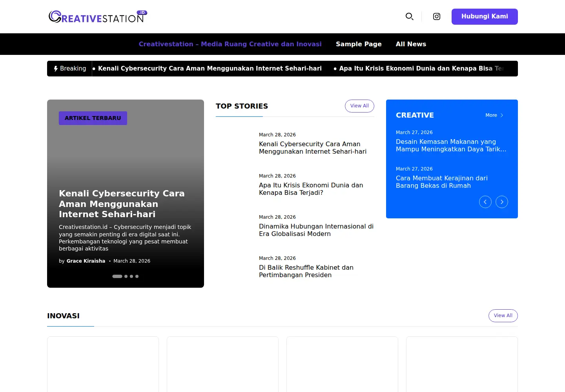Screen dimensions: 565x392
Task: Open the All News menu item
Action: (411, 44)
